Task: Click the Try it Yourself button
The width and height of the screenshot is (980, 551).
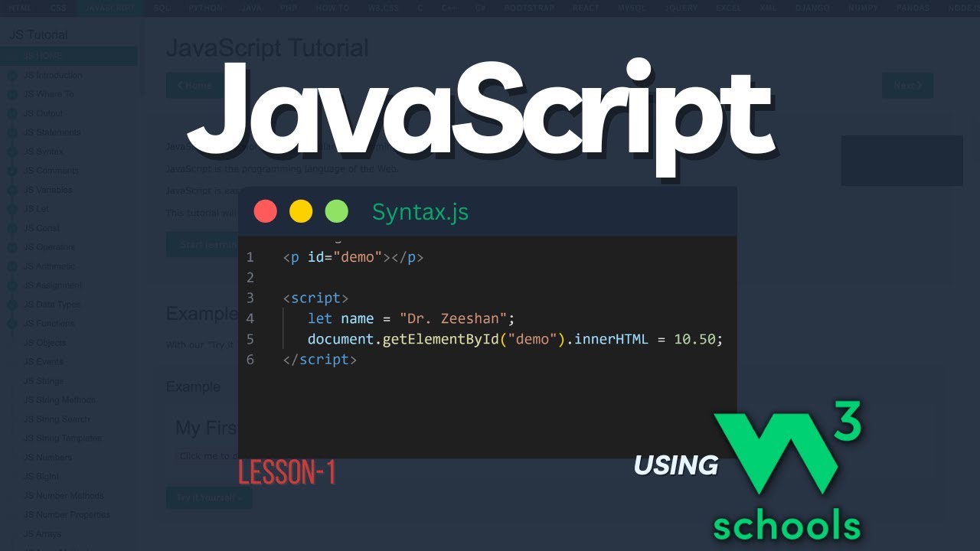Action: click(209, 497)
